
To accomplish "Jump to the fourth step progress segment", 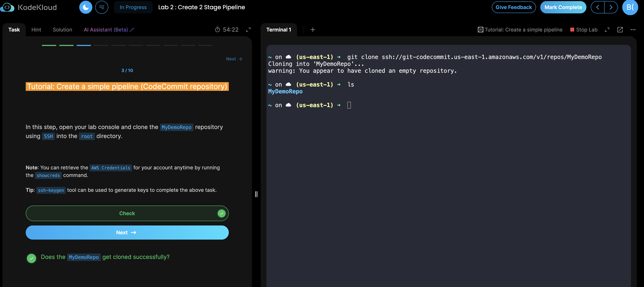I will point(101,45).
